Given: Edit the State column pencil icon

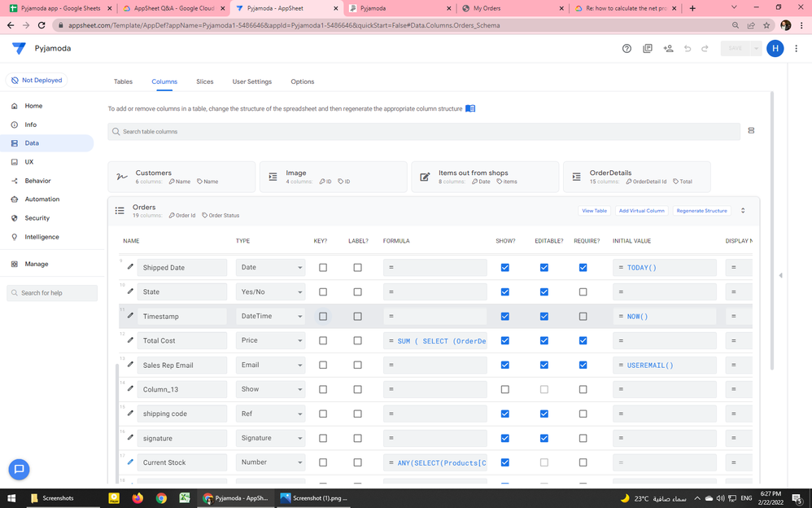Looking at the screenshot, I should click(130, 291).
